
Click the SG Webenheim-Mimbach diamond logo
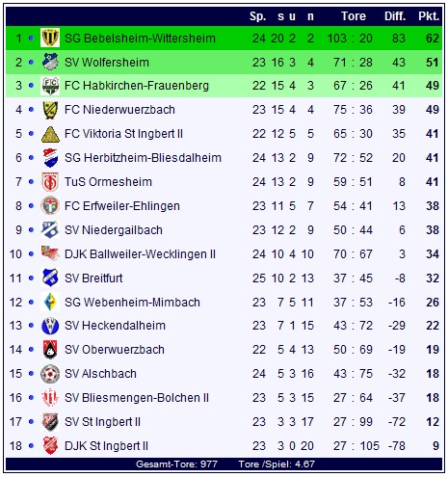(50, 302)
